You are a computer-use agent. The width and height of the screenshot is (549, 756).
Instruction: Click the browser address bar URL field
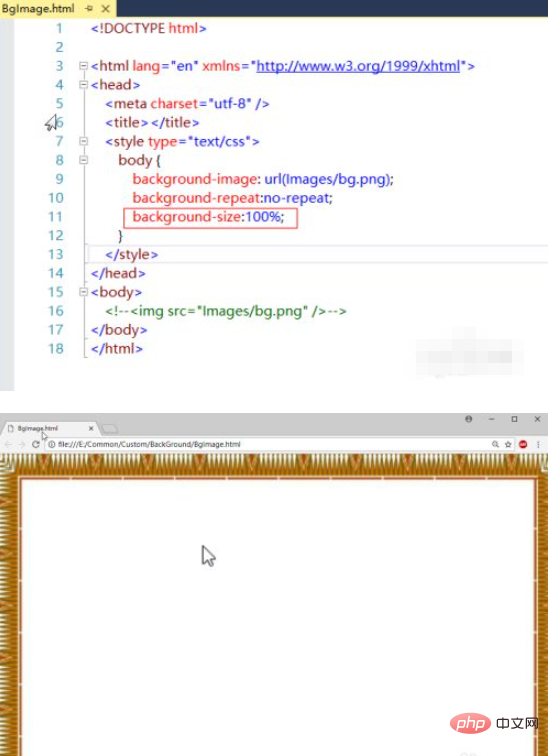(268, 445)
